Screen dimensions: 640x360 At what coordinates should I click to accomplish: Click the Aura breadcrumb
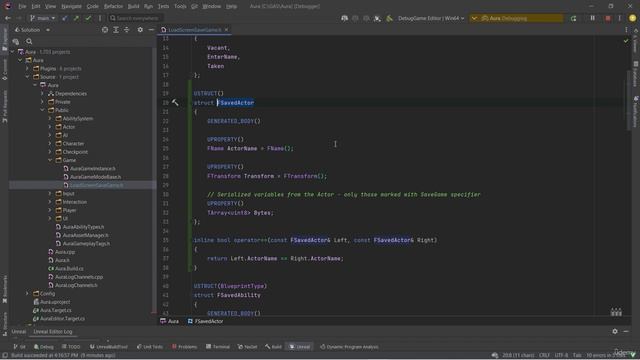[170, 322]
